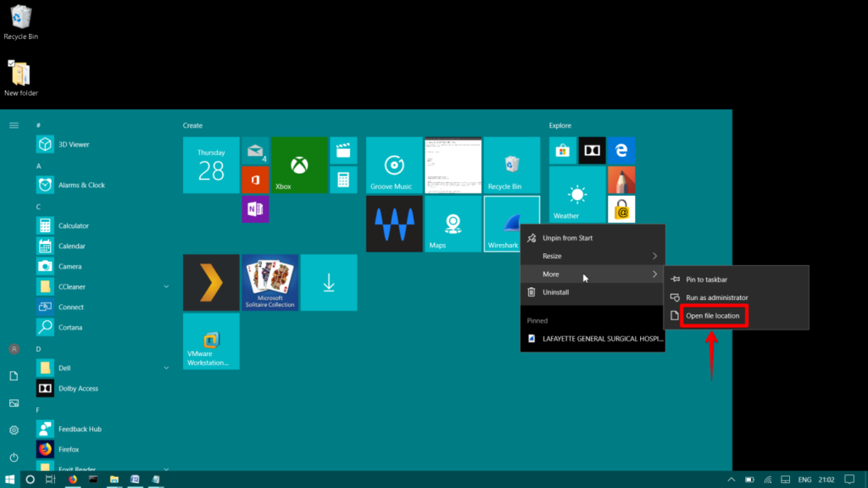Click the ENG language indicator
This screenshot has height=488, width=868.
[805, 480]
